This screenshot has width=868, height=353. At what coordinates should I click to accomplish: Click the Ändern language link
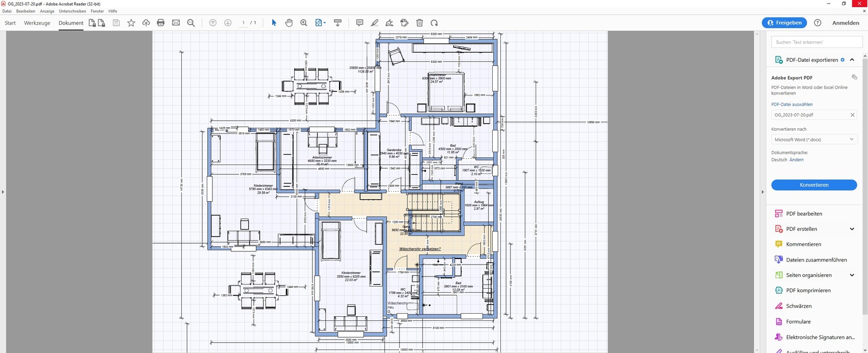click(796, 160)
